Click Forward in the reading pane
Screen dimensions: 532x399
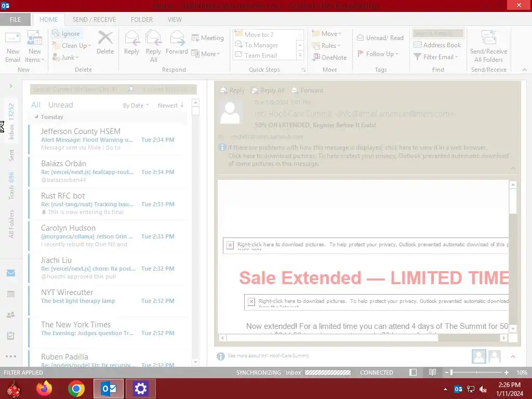pyautogui.click(x=307, y=90)
